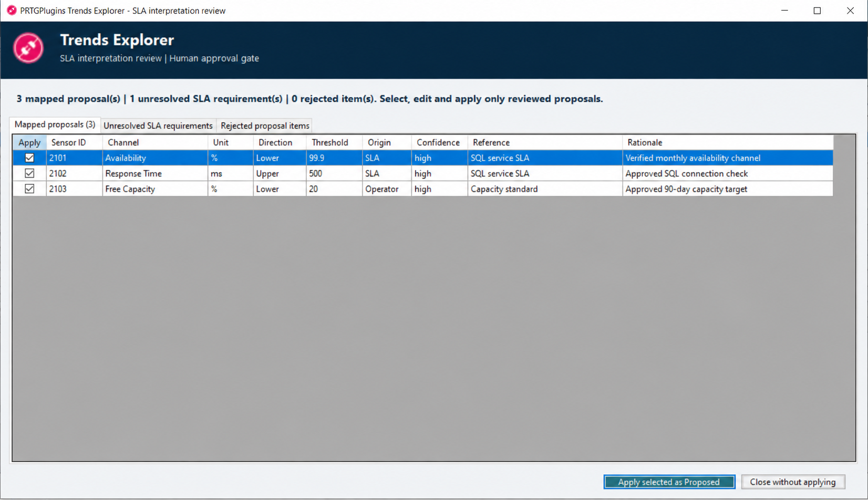Sort by the Confidence column header
The height and width of the screenshot is (500, 868).
click(x=439, y=142)
